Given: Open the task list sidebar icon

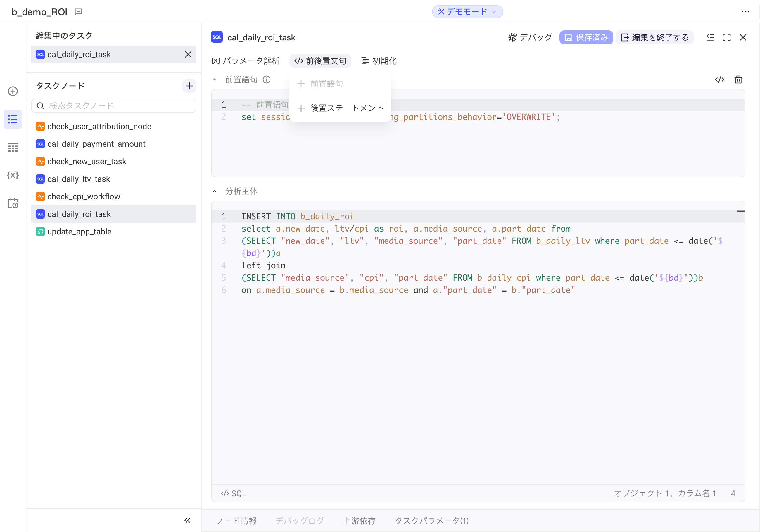Looking at the screenshot, I should (x=13, y=119).
